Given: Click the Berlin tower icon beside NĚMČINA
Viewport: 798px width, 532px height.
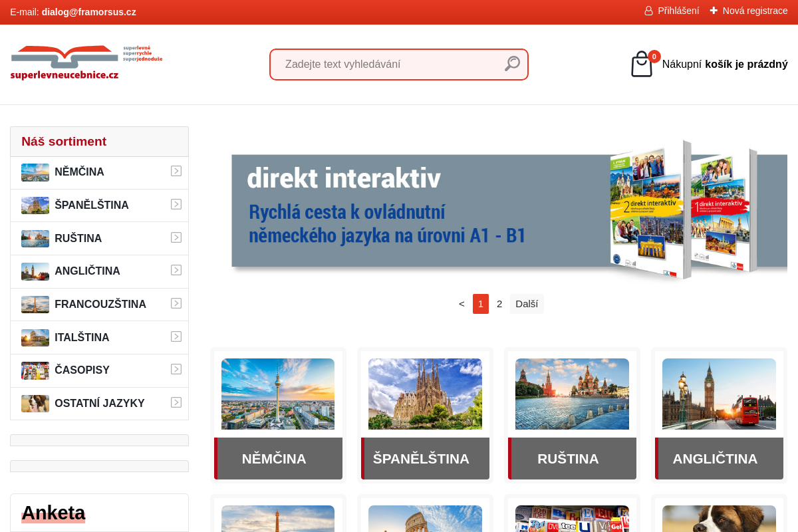Looking at the screenshot, I should click(35, 172).
